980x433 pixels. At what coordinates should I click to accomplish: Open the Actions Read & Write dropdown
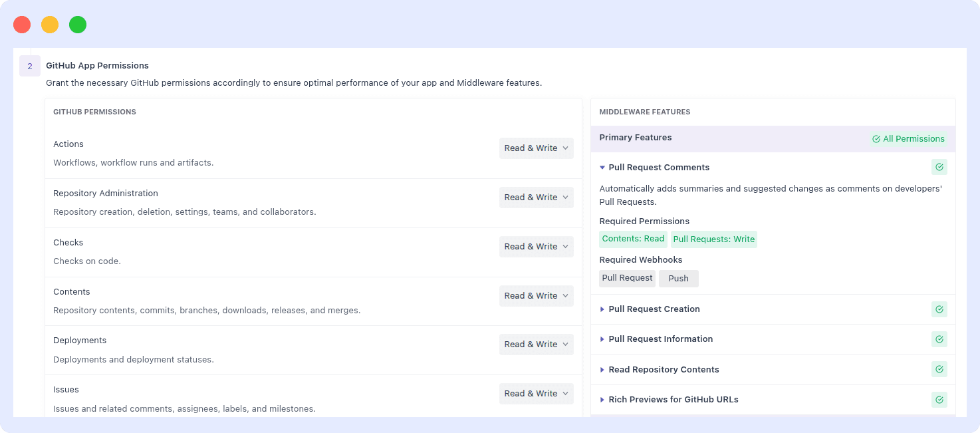pyautogui.click(x=536, y=148)
